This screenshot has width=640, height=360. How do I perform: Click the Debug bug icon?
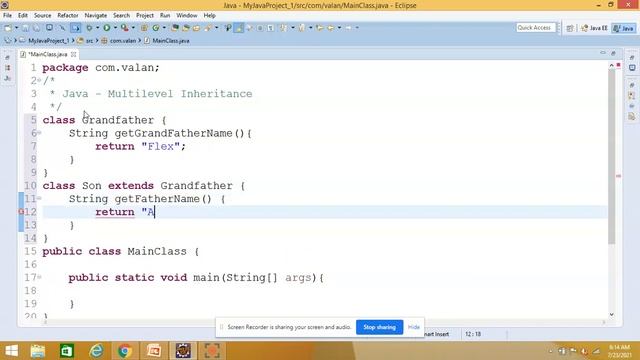point(89,28)
